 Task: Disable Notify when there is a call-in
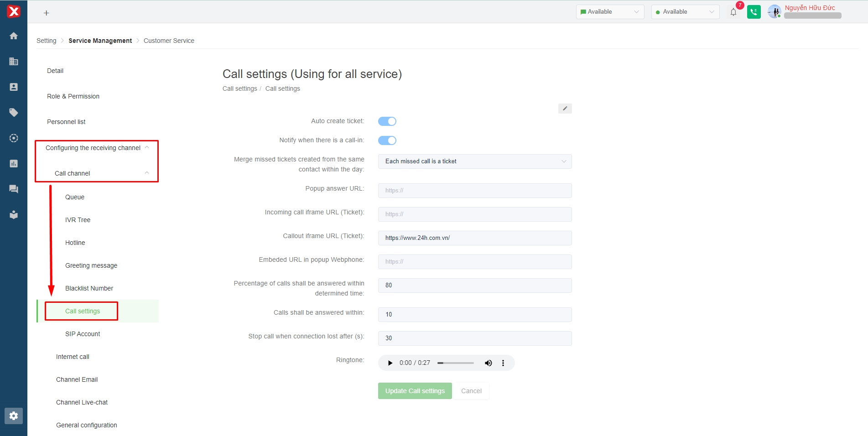(x=387, y=140)
